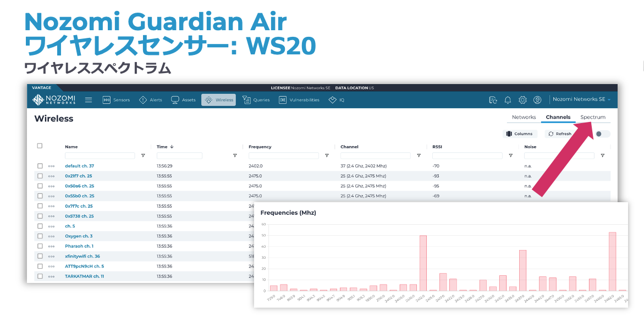Switch to the Networks tab

pos(524,117)
